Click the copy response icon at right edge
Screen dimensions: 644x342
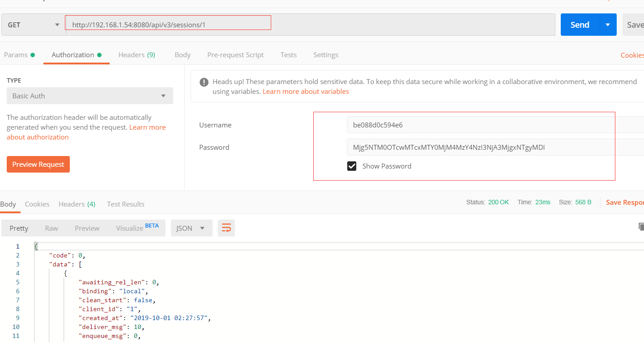(641, 227)
